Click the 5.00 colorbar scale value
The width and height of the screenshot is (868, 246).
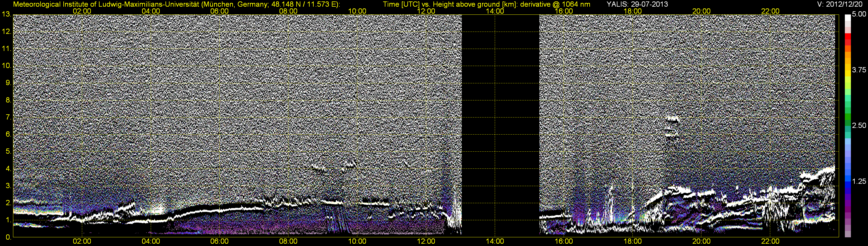[858, 14]
